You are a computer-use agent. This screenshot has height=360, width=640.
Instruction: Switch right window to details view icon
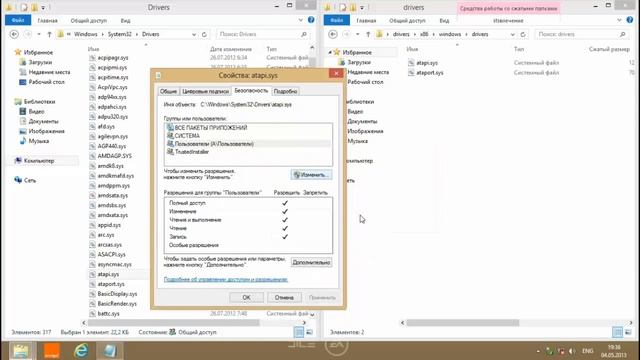617,332
